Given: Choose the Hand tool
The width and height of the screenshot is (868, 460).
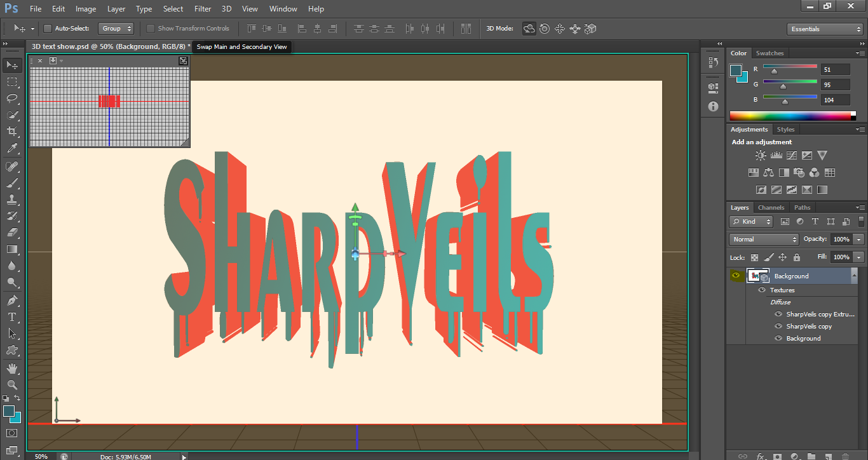Looking at the screenshot, I should tap(12, 369).
